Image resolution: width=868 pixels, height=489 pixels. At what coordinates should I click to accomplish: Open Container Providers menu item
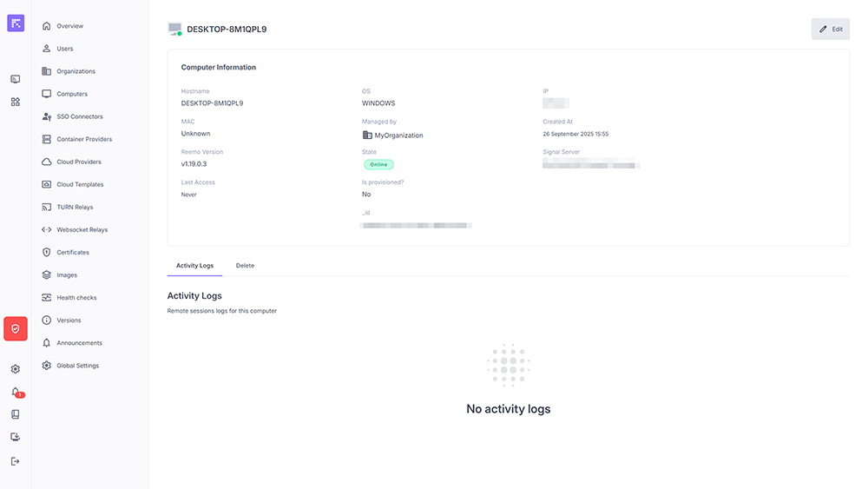pos(83,139)
